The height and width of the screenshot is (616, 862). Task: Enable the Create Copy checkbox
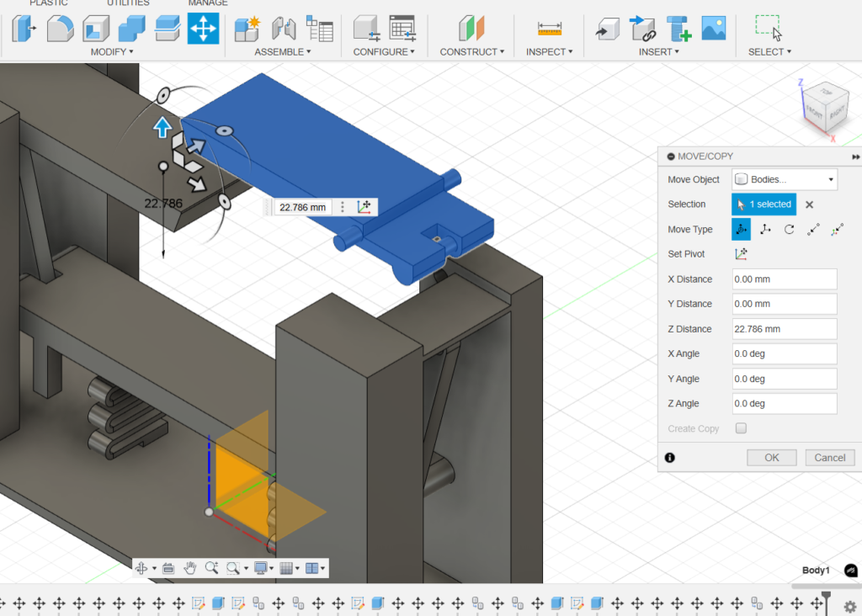(741, 428)
